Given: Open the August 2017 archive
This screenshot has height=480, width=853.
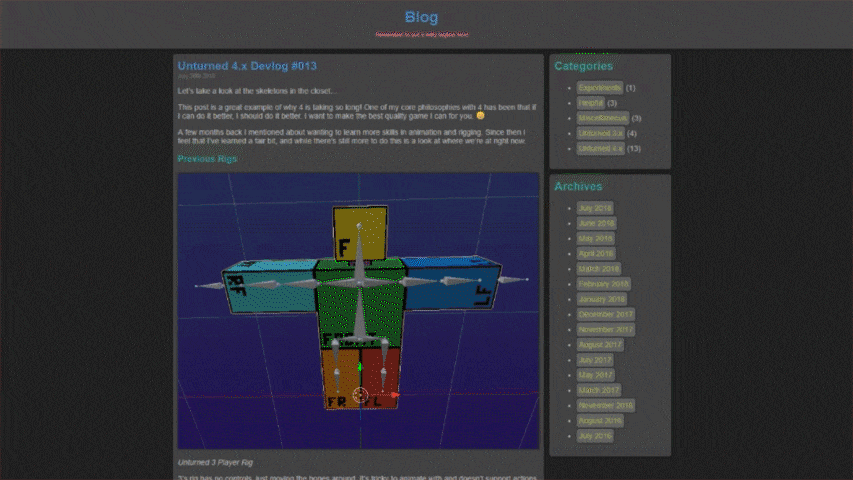Looking at the screenshot, I should [600, 345].
